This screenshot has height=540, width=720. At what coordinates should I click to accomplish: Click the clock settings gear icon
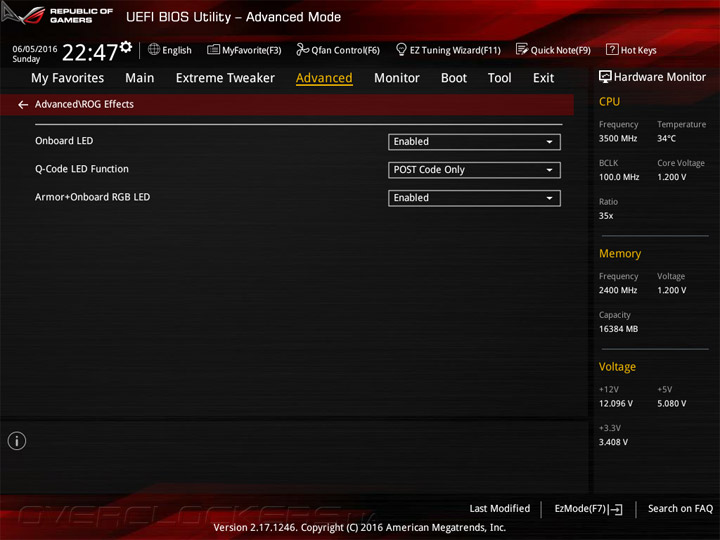(126, 47)
